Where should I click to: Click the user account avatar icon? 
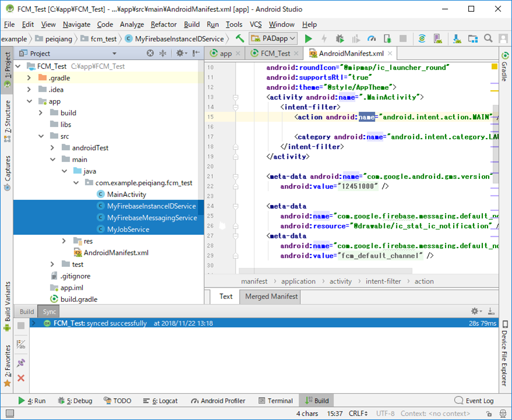pos(503,38)
